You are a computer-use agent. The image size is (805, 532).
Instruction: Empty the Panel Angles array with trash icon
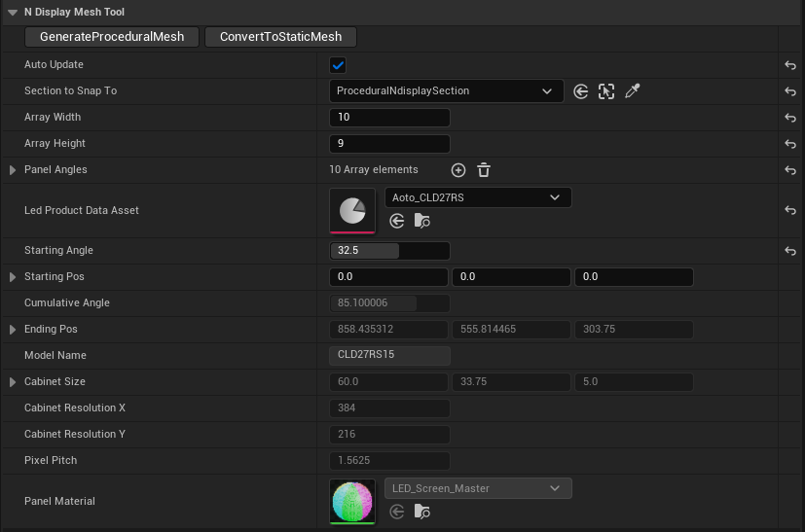point(484,170)
